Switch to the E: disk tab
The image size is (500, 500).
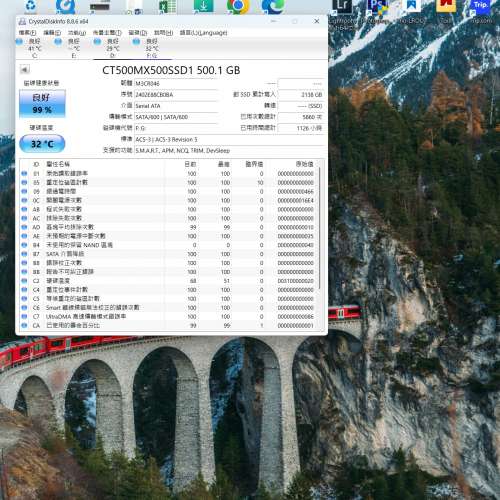point(74,48)
